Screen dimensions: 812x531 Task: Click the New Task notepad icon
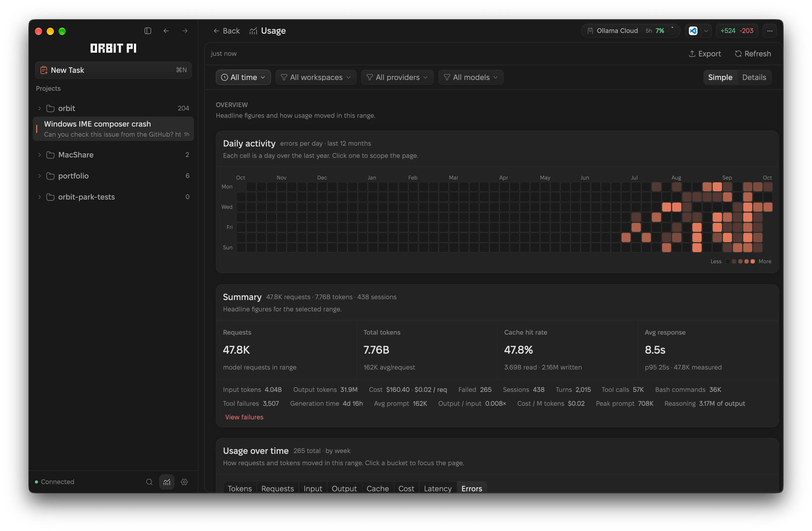[44, 70]
